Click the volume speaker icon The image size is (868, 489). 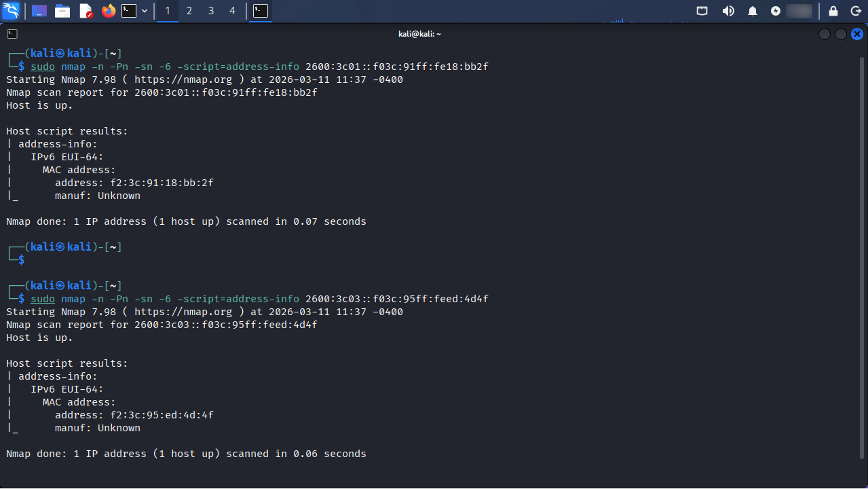click(728, 11)
